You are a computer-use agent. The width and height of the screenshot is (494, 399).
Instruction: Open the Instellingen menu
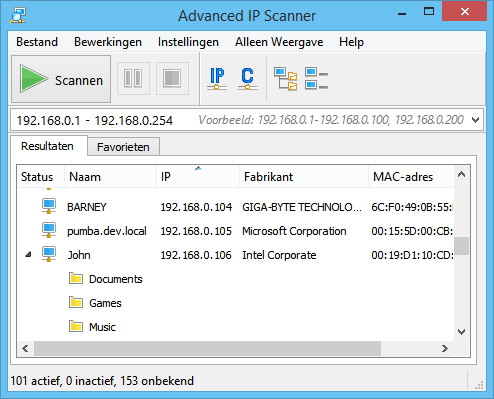pos(188,42)
